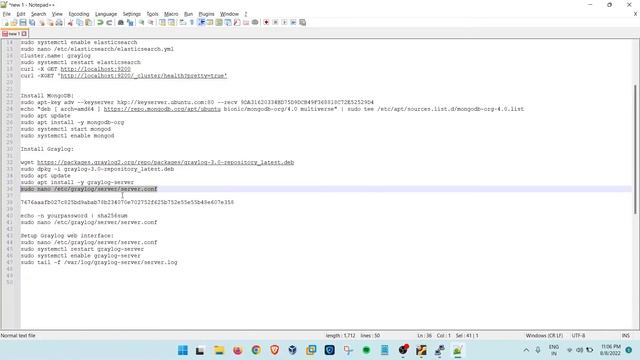Image resolution: width=640 pixels, height=360 pixels.
Task: Open the Edit menu
Action: [20, 14]
